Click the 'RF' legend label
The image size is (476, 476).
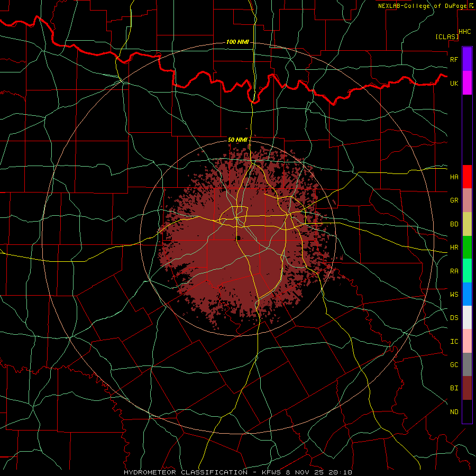coord(454,59)
